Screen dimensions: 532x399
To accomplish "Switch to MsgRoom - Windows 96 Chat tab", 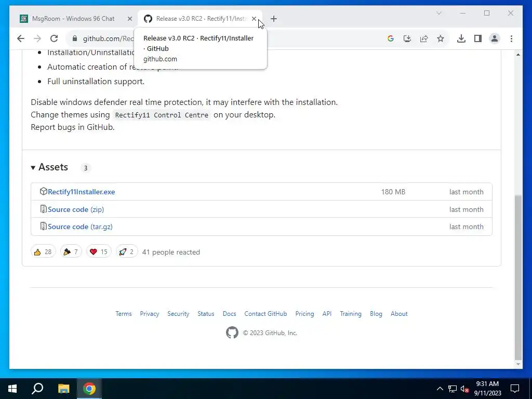I will pos(73,19).
